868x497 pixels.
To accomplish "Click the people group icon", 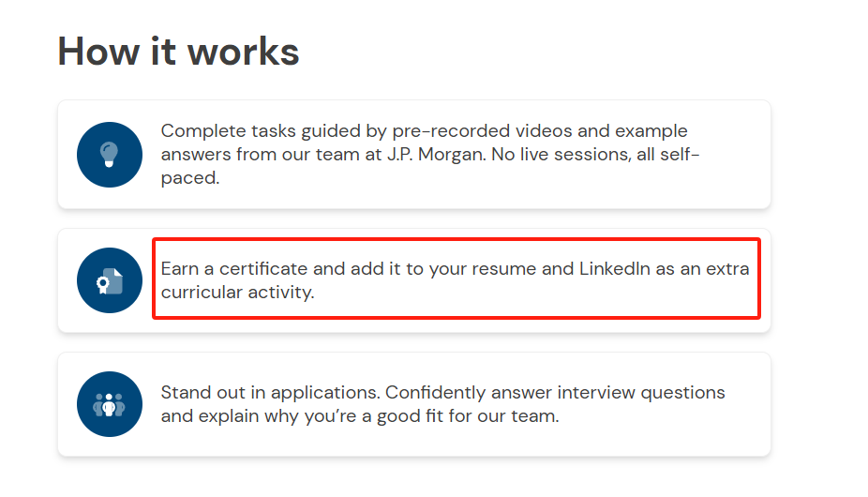I will [110, 404].
